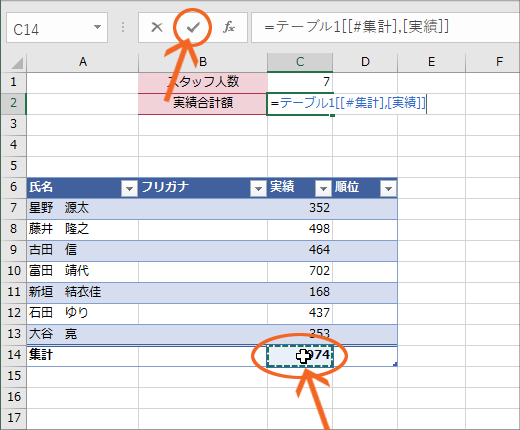
Task: Click the value 352
Action: [319, 208]
